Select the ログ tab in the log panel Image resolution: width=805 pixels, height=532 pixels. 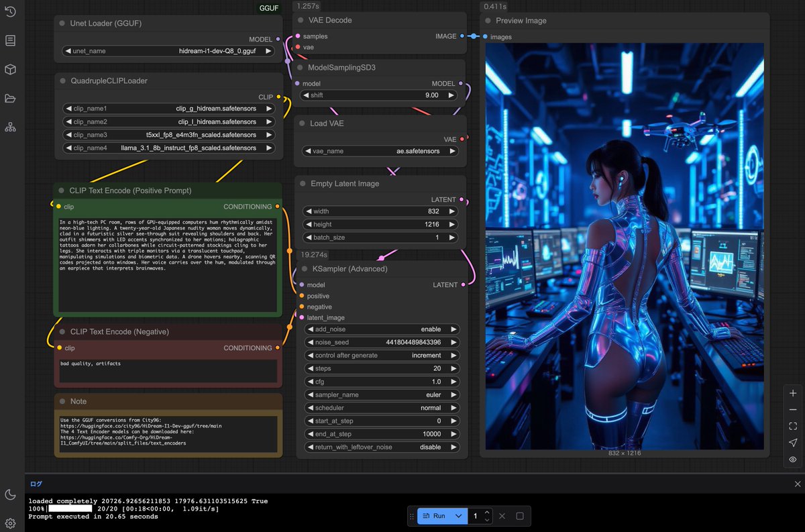coord(38,483)
